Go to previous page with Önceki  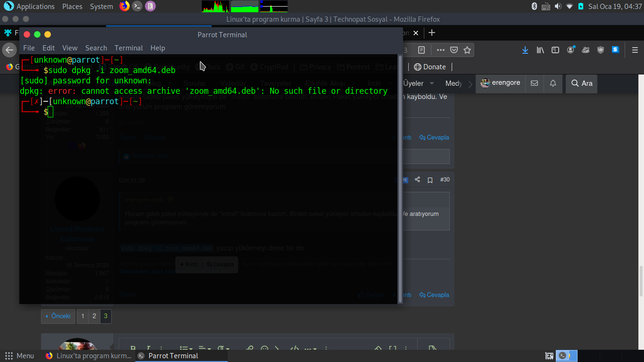pyautogui.click(x=58, y=316)
